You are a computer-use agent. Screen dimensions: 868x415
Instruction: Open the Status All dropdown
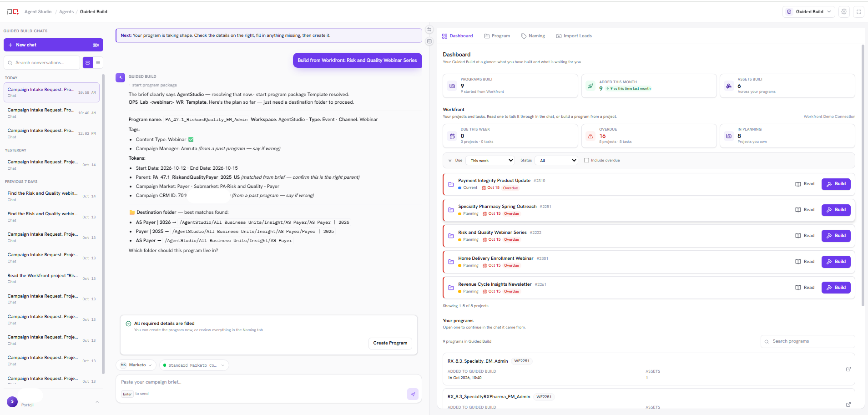(x=556, y=161)
